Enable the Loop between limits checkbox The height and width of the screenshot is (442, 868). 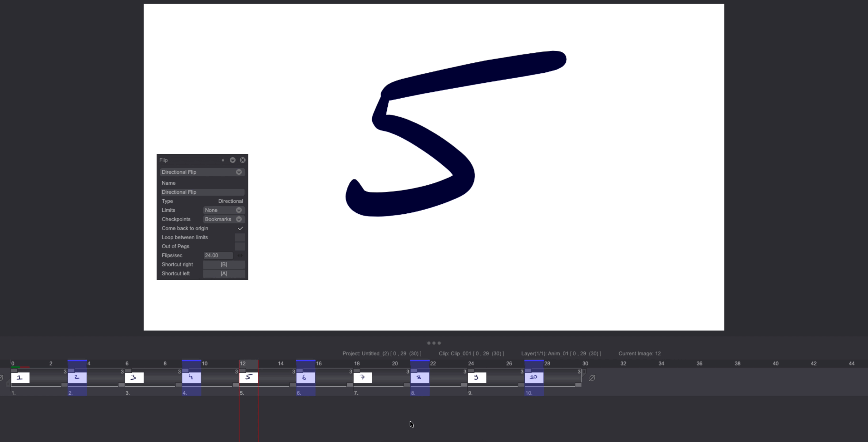click(240, 237)
